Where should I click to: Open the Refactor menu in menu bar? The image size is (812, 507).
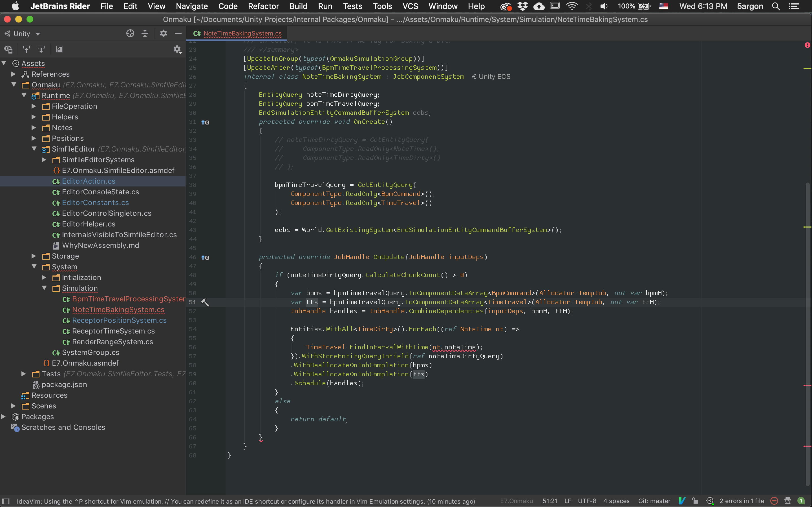click(x=262, y=6)
